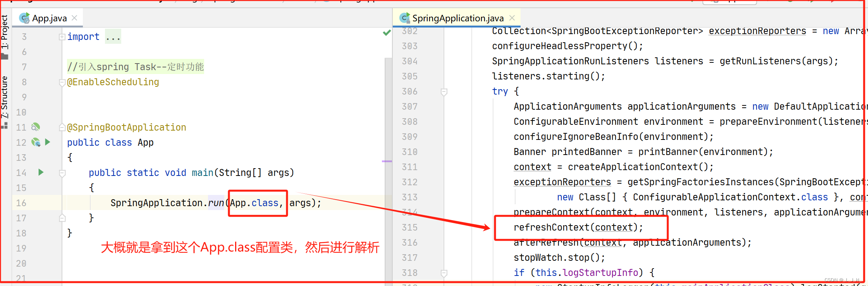The width and height of the screenshot is (868, 286).
Task: Click the @SpringBootApplication annotation
Action: (x=127, y=127)
